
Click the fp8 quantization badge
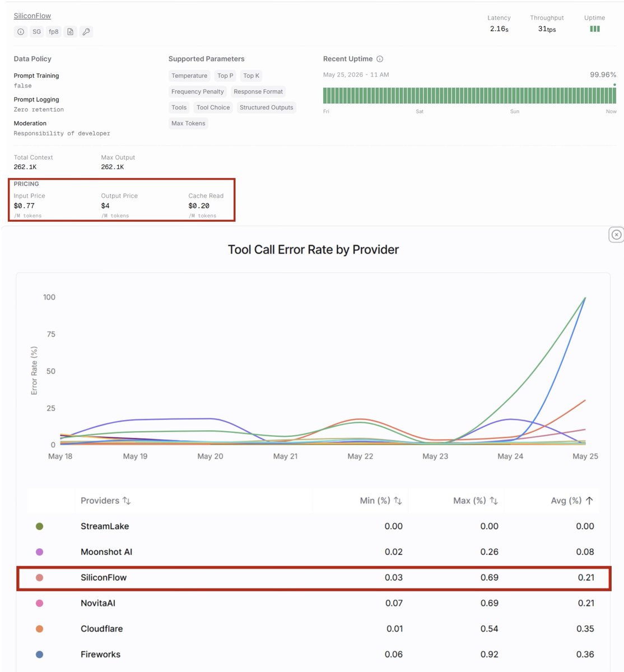(54, 32)
